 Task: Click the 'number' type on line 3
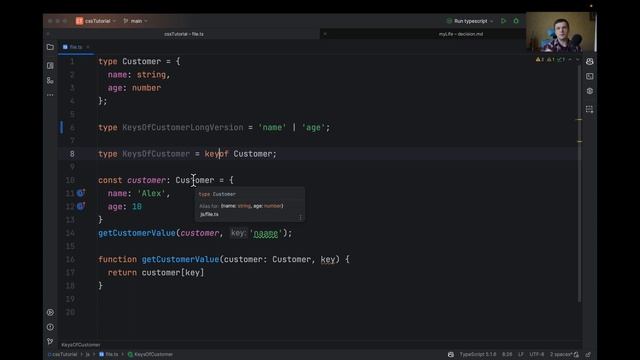(x=146, y=88)
